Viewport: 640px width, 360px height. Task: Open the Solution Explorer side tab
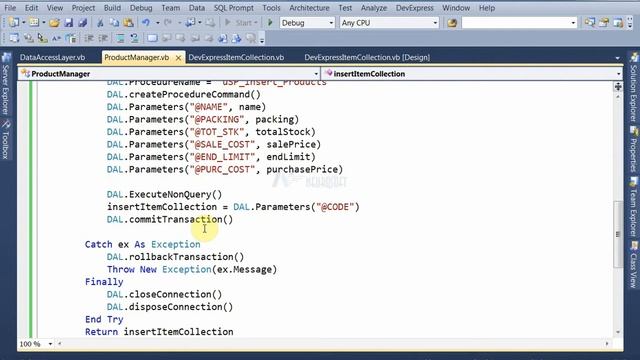tap(633, 87)
